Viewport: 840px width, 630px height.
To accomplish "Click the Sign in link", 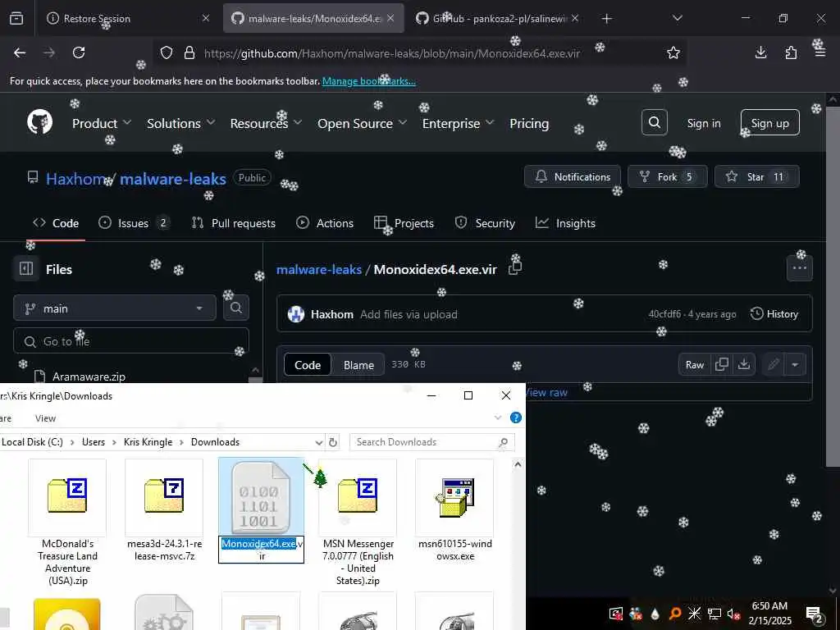I will coord(703,123).
